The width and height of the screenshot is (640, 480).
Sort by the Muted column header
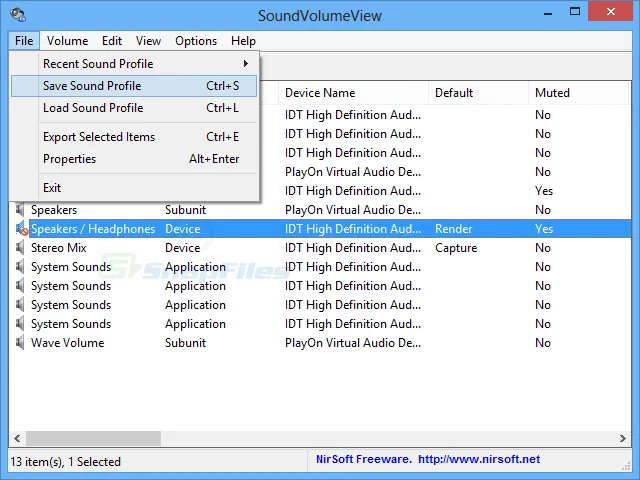tap(579, 93)
